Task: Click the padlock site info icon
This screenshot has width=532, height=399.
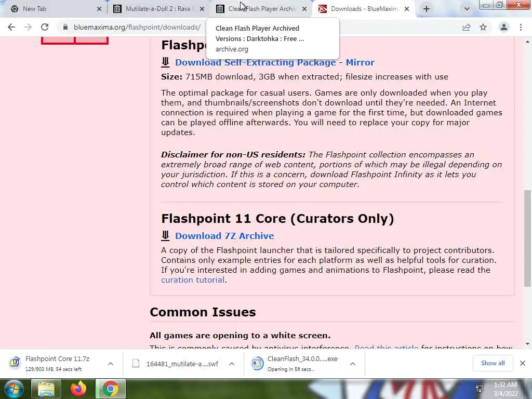Action: click(65, 27)
